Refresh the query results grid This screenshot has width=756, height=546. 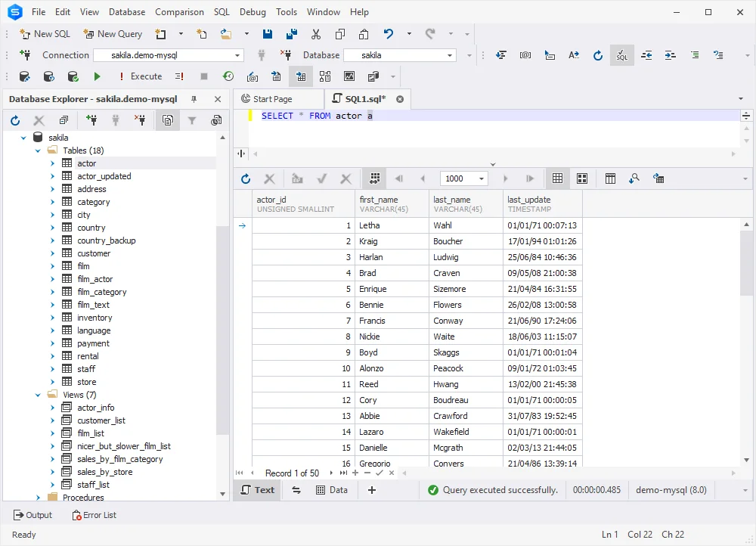pos(246,179)
